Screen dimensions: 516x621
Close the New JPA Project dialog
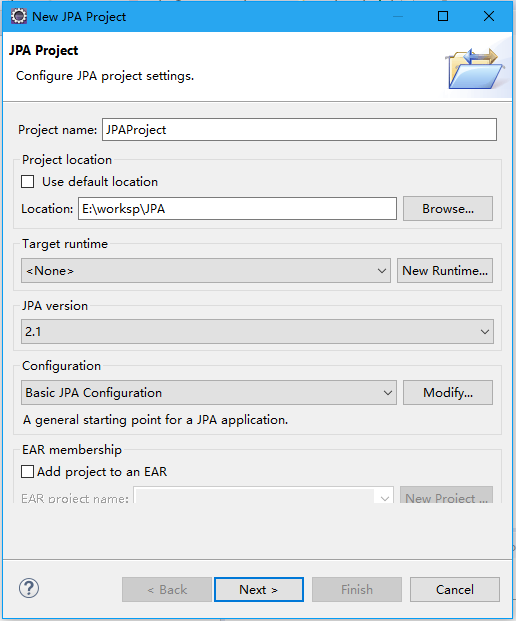[x=489, y=16]
